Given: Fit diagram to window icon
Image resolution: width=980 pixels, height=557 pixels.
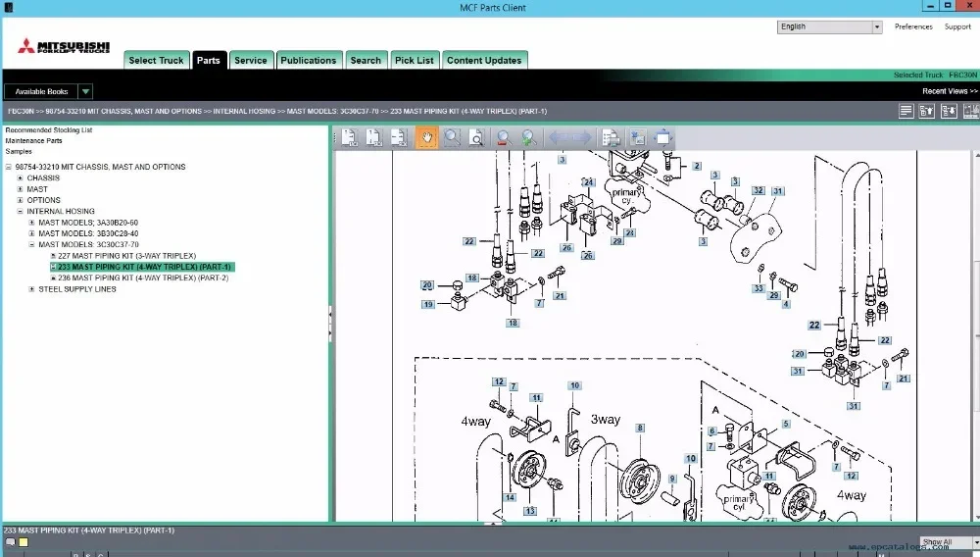Looking at the screenshot, I should (x=662, y=137).
